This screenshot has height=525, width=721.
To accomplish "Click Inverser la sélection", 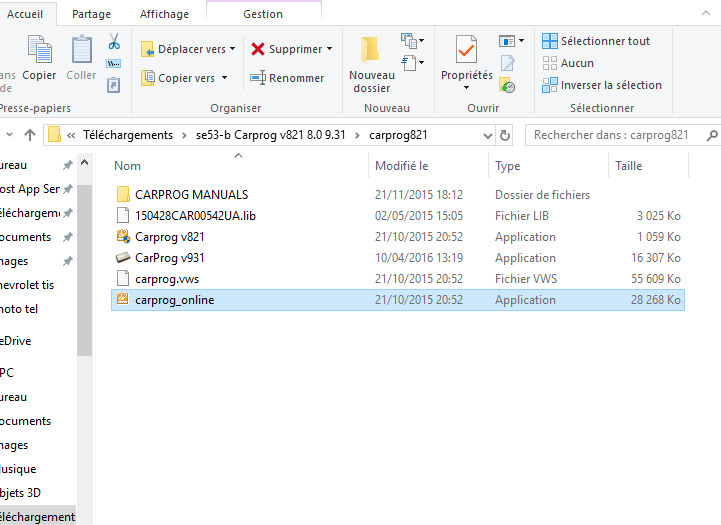I will 602,85.
